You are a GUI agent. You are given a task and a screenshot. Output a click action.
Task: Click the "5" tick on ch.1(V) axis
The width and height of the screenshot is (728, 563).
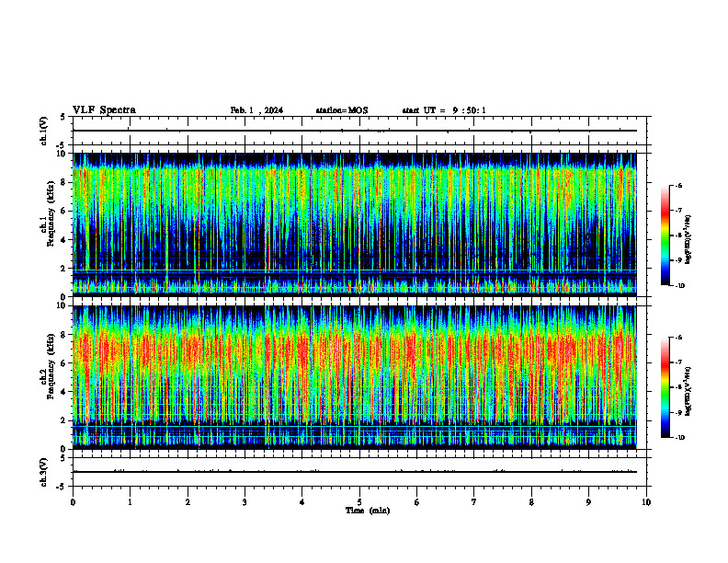[63, 117]
